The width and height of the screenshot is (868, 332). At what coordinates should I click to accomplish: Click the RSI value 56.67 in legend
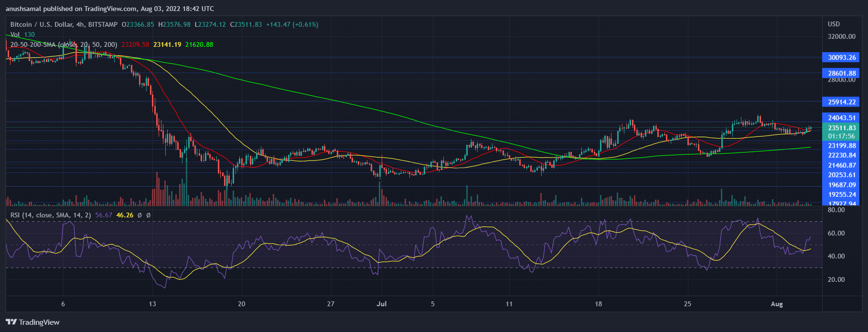[x=104, y=215]
